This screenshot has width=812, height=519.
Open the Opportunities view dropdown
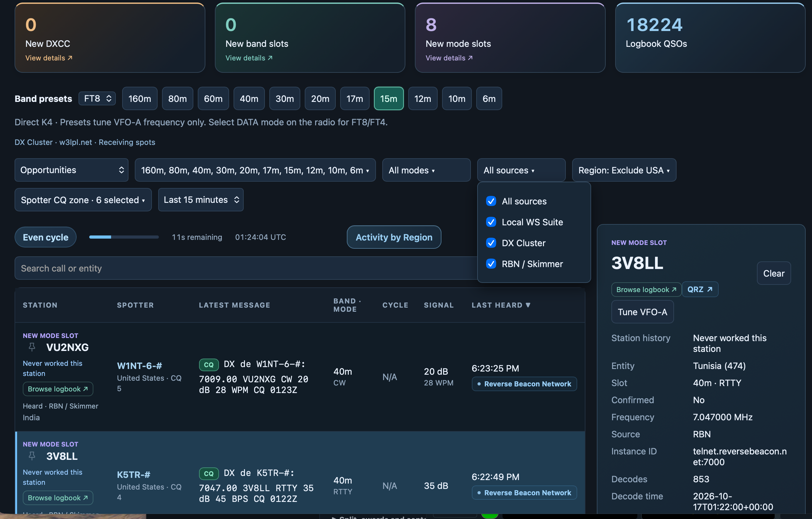[72, 170]
